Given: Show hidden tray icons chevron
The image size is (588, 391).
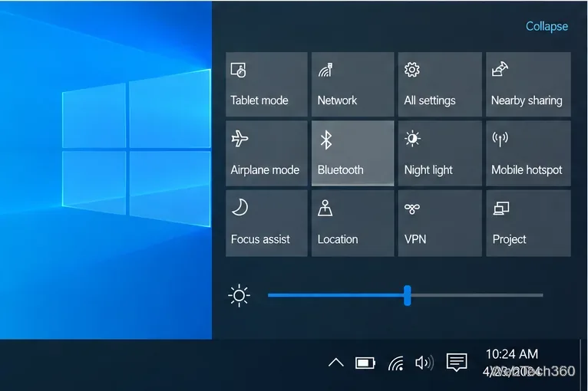Looking at the screenshot, I should point(336,363).
